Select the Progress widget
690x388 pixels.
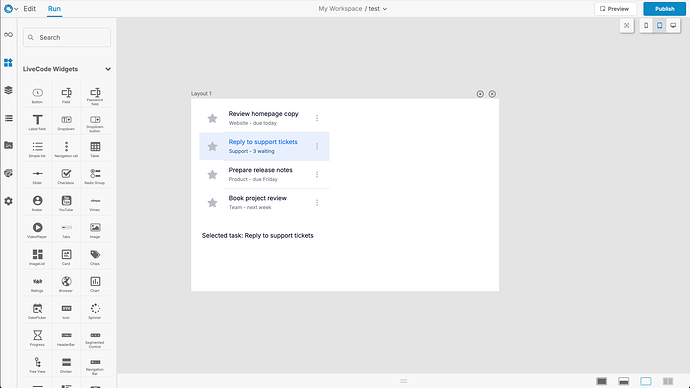[37, 338]
